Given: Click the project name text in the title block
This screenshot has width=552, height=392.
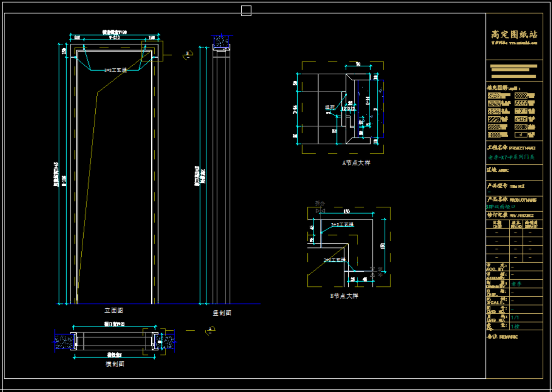Looking at the screenshot, I should pyautogui.click(x=511, y=158).
